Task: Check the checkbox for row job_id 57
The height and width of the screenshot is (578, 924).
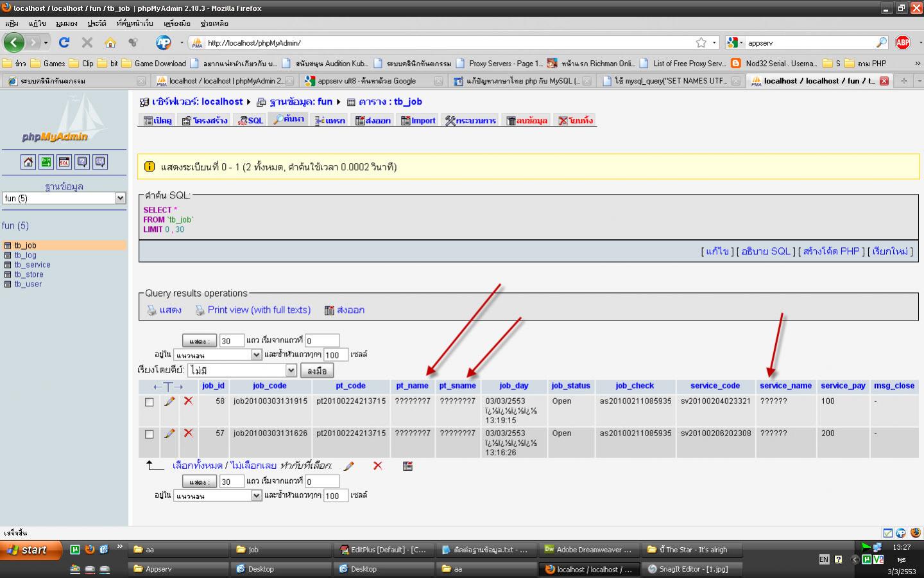Action: (x=150, y=434)
